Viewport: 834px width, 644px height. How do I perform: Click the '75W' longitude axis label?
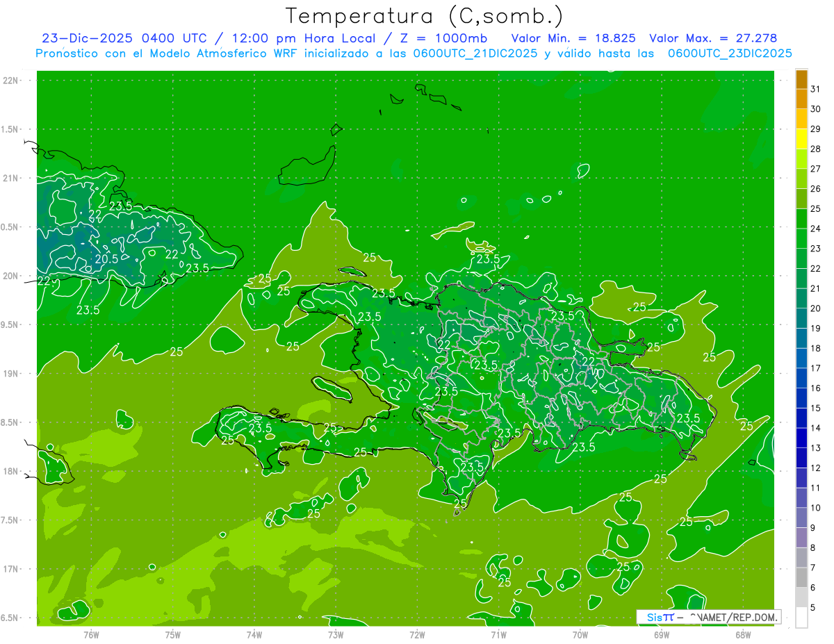pyautogui.click(x=173, y=635)
